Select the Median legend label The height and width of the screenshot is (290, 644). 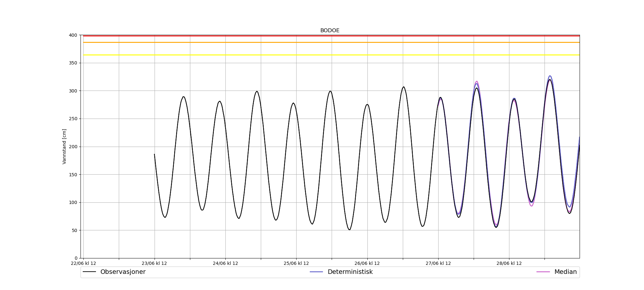(x=565, y=272)
